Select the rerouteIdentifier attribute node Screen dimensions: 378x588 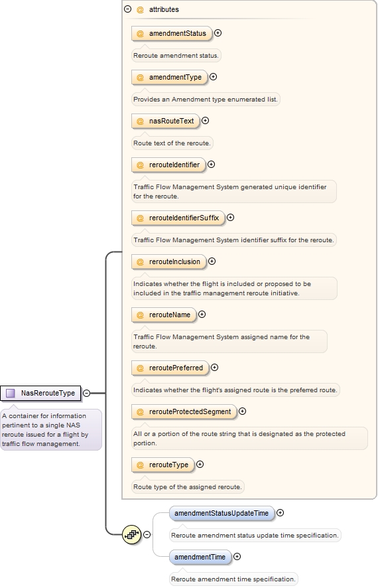(168, 165)
